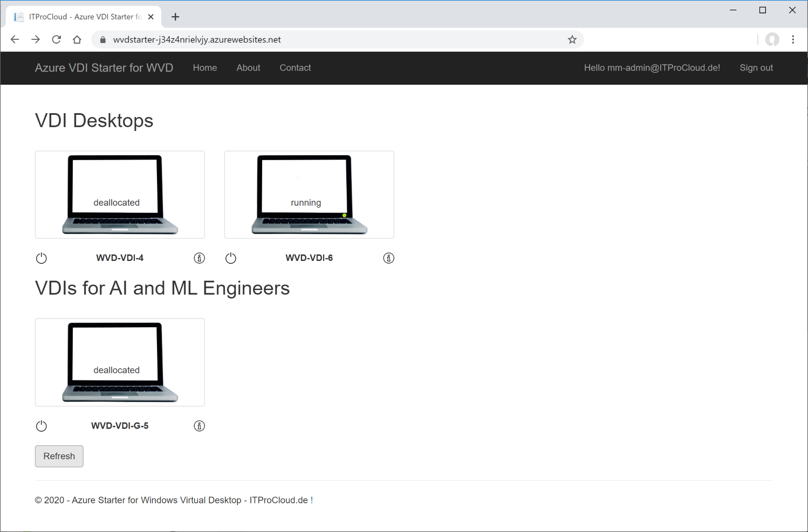View site security lock info
This screenshot has height=532, width=808.
[x=103, y=39]
